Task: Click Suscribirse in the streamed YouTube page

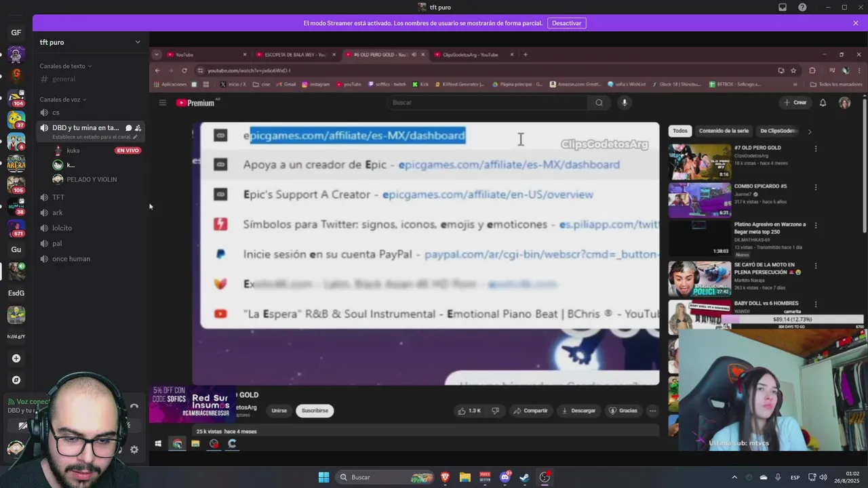Action: [315, 411]
